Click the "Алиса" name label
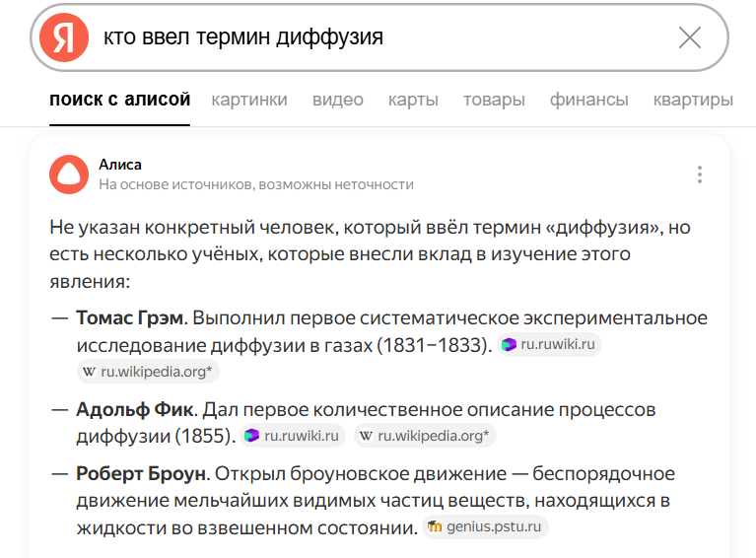Screen dimensions: 756x558 pos(120,165)
